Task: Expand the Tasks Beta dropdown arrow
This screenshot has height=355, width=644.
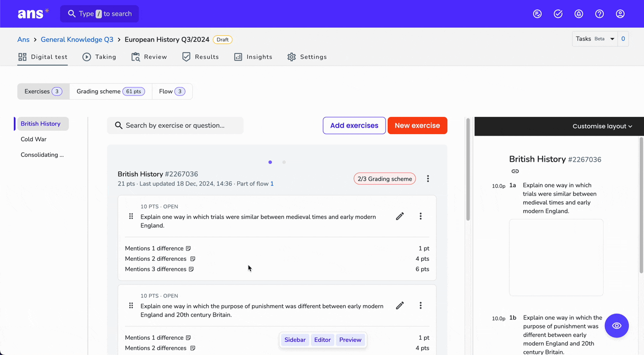Action: coord(612,39)
